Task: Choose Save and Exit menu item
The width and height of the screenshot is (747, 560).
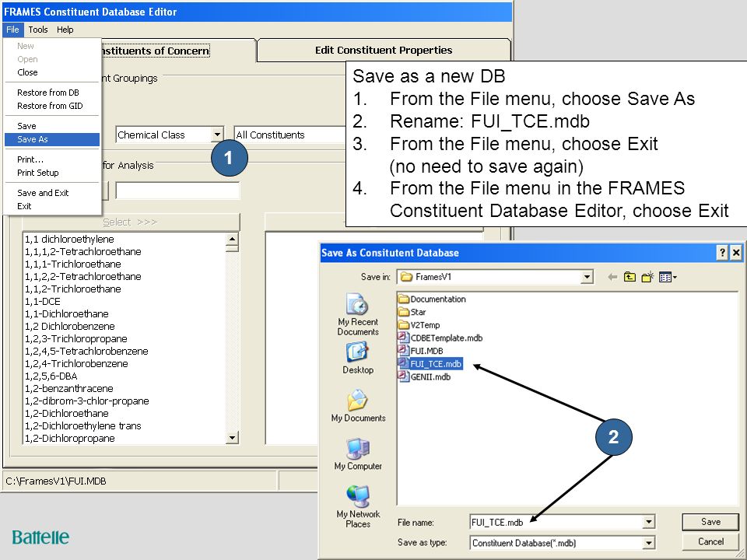Action: coord(52,192)
